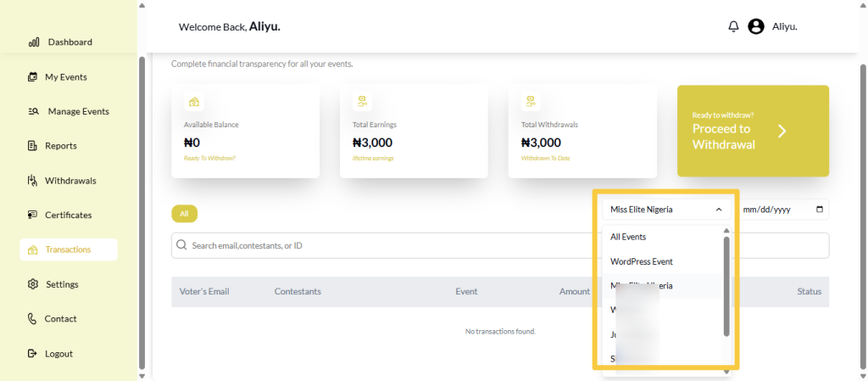Click the Withdrawals sidebar icon

pyautogui.click(x=33, y=181)
